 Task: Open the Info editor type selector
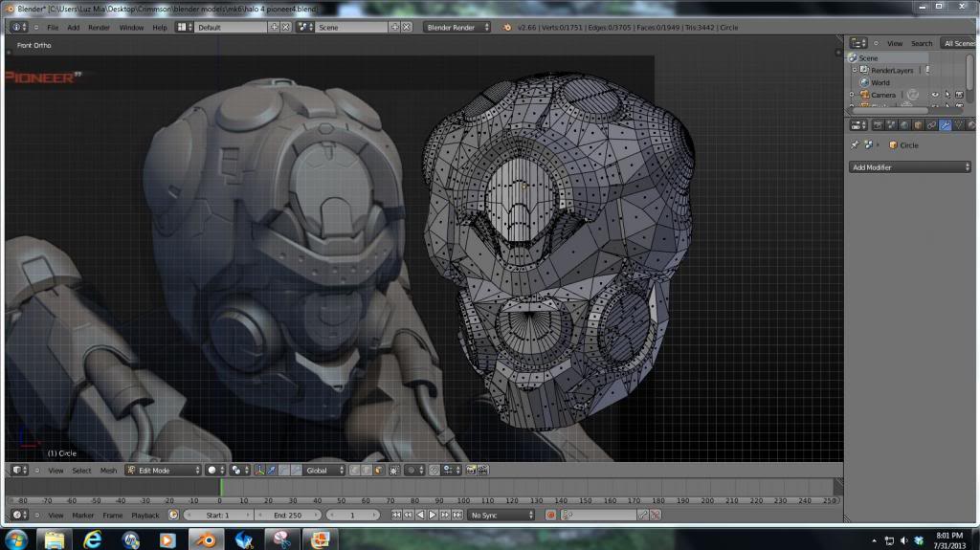(x=19, y=28)
